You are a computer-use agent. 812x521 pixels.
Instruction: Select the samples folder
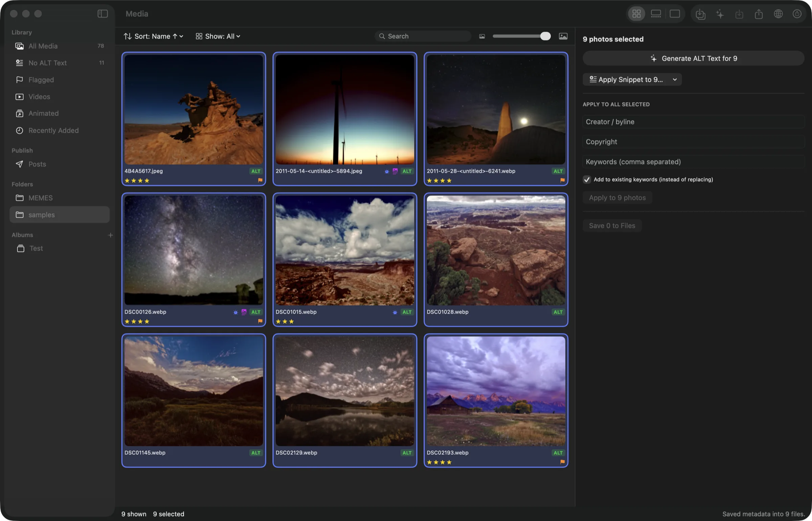(x=60, y=215)
